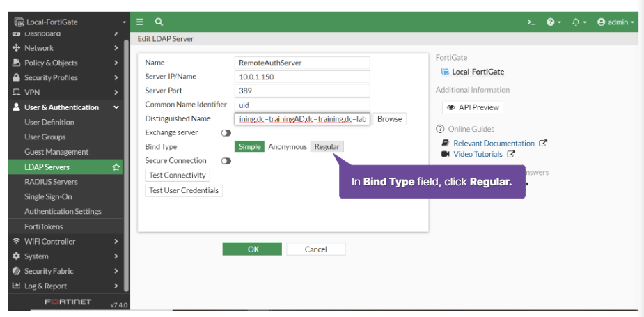Image resolution: width=644 pixels, height=317 pixels.
Task: Click the Distinguished Name field
Action: [x=302, y=119]
